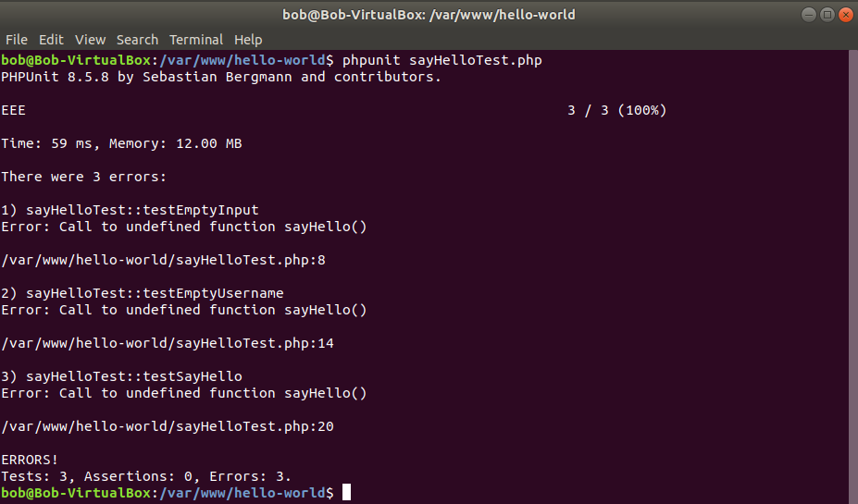Click the block cursor at the prompt
This screenshot has height=504, width=858.
coord(346,493)
